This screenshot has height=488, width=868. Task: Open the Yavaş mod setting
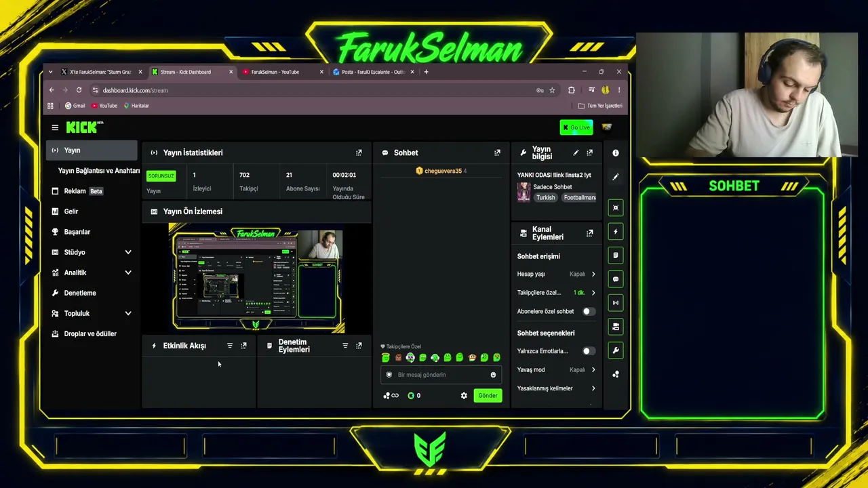click(556, 370)
